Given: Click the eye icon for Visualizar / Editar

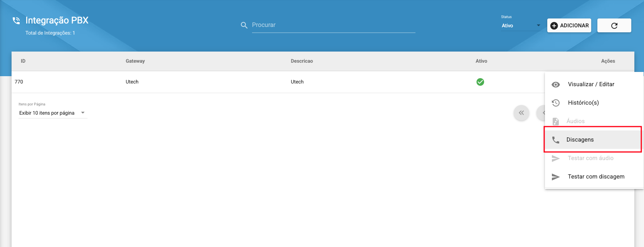Looking at the screenshot, I should pyautogui.click(x=555, y=85).
